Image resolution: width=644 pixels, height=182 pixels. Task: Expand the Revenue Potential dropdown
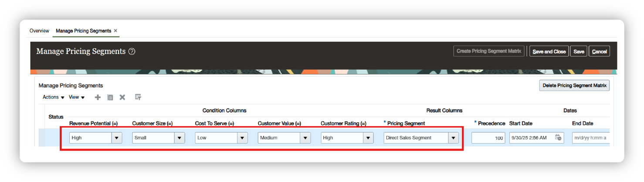point(117,138)
